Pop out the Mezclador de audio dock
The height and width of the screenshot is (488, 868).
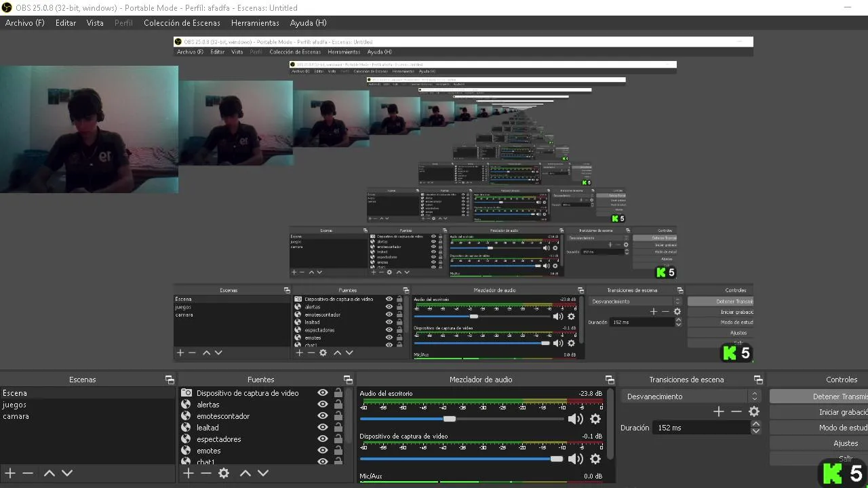(610, 380)
